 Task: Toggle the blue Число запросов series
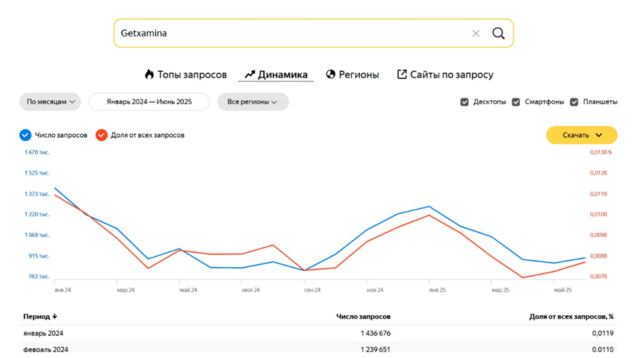tap(26, 135)
